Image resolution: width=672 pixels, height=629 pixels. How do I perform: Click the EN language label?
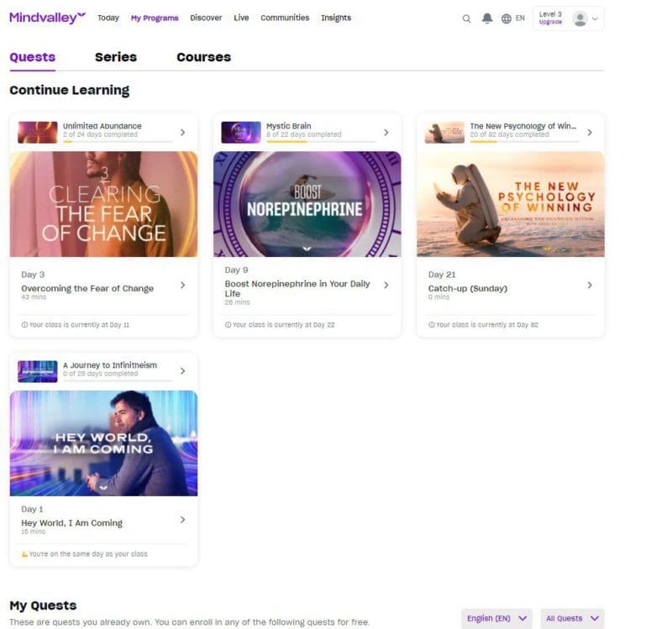[520, 18]
